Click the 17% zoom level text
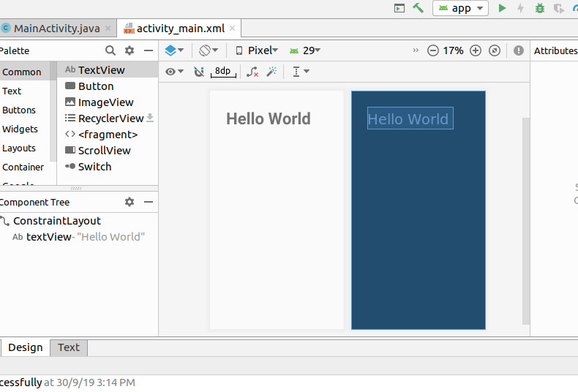The image size is (578, 392). click(x=454, y=50)
